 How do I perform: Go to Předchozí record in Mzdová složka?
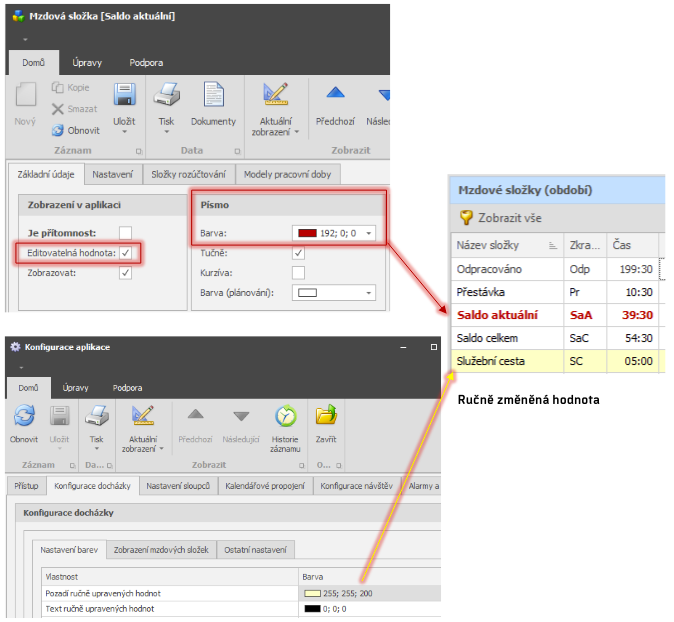335,92
